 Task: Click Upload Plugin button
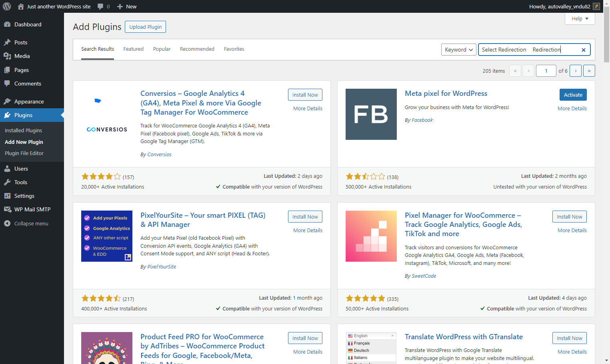click(x=146, y=27)
